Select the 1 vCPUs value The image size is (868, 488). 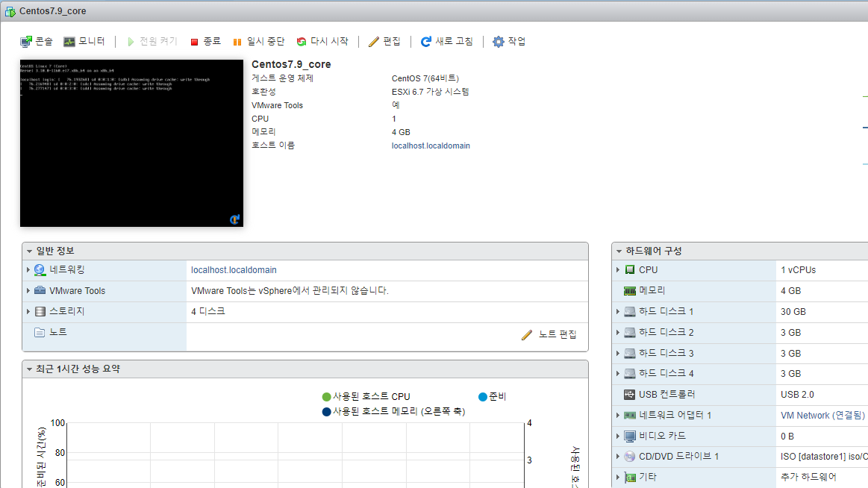[x=799, y=270]
